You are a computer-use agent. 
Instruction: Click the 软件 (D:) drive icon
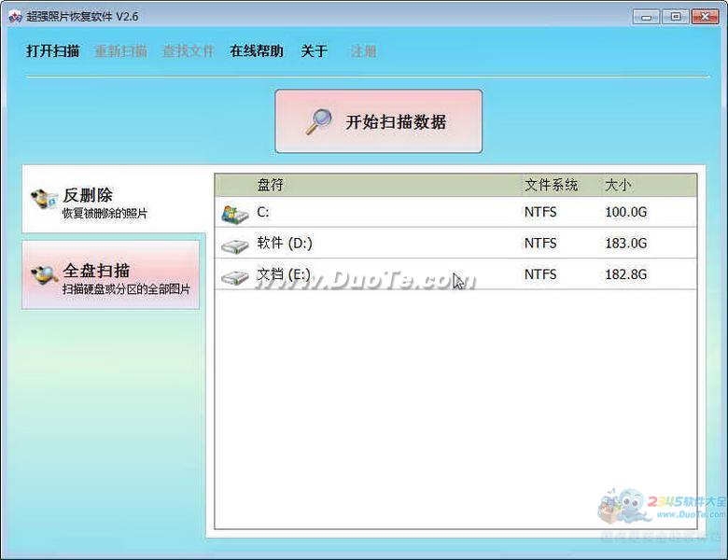pos(234,245)
